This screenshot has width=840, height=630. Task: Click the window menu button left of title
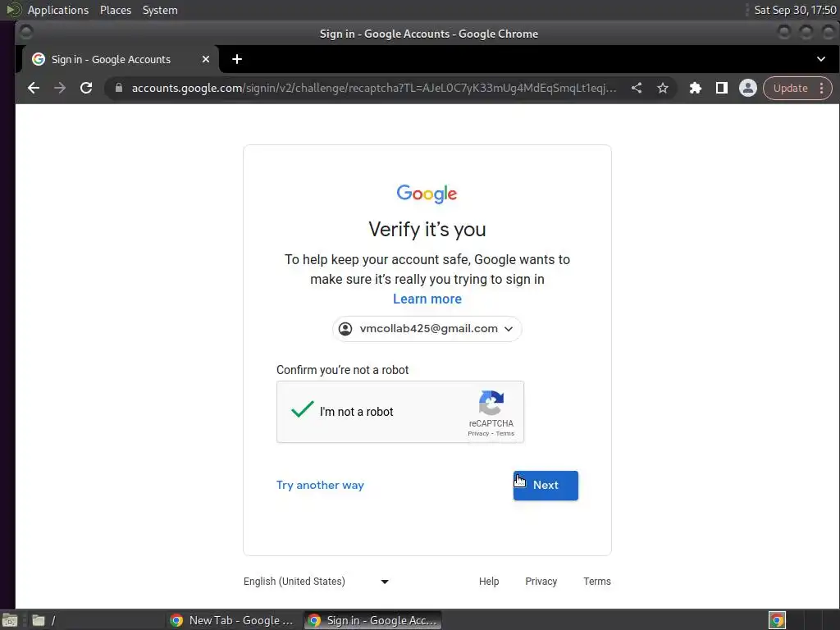tap(25, 33)
